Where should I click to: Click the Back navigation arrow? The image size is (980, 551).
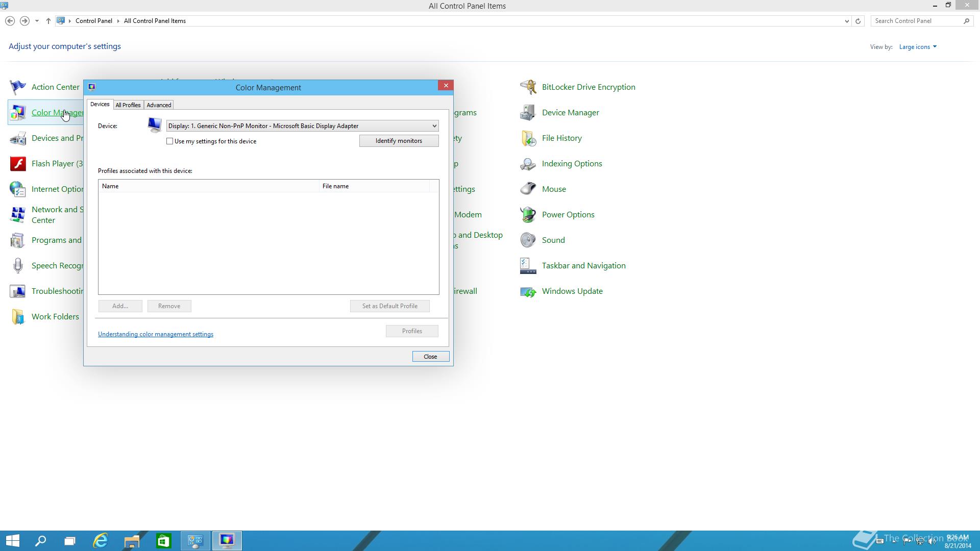(10, 21)
